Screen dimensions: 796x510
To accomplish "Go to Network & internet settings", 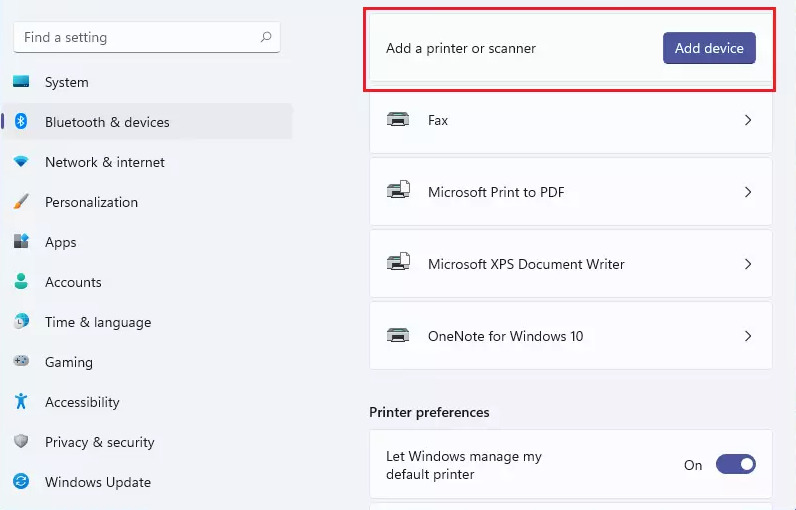I will pos(147,162).
